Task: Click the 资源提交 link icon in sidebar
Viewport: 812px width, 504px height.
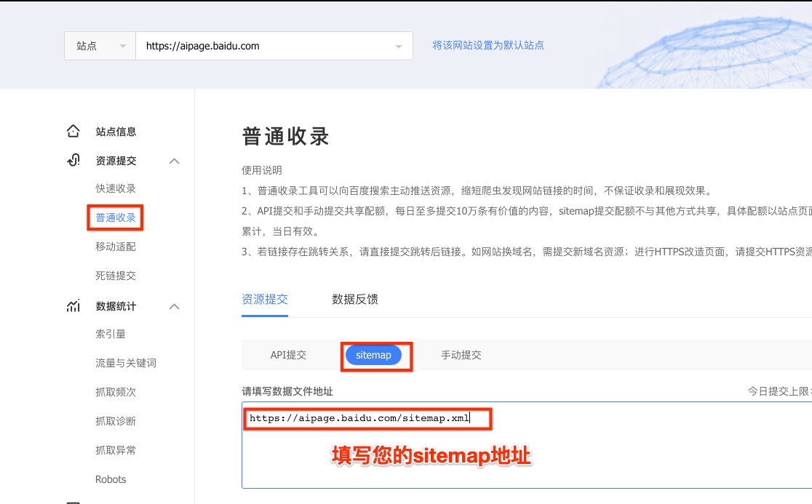Action: (73, 161)
